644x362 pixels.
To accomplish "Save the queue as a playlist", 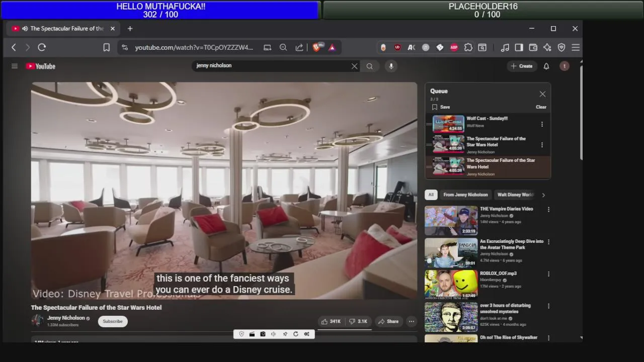I will pos(441,107).
